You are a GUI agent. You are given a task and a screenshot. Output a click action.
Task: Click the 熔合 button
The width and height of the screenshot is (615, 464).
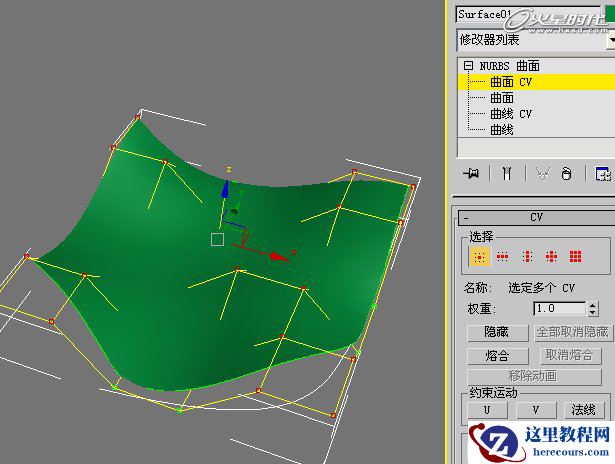tap(497, 356)
